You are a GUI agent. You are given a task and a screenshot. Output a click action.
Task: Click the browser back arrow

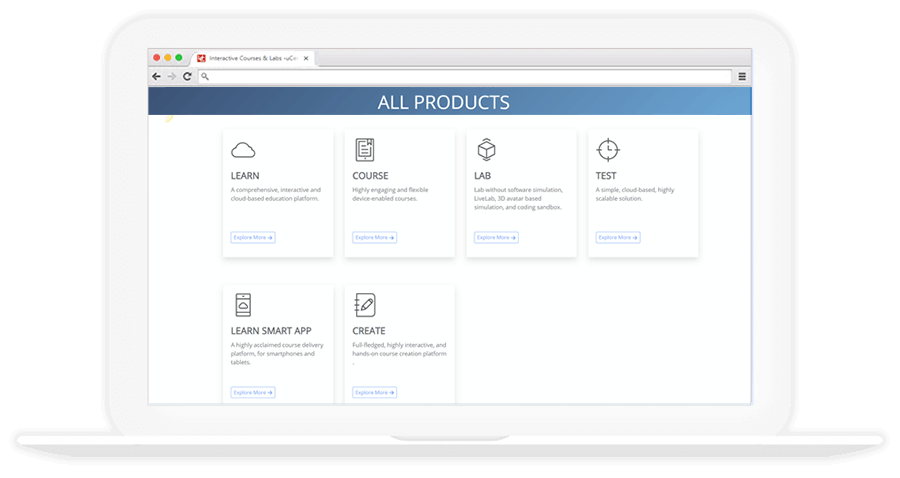157,76
